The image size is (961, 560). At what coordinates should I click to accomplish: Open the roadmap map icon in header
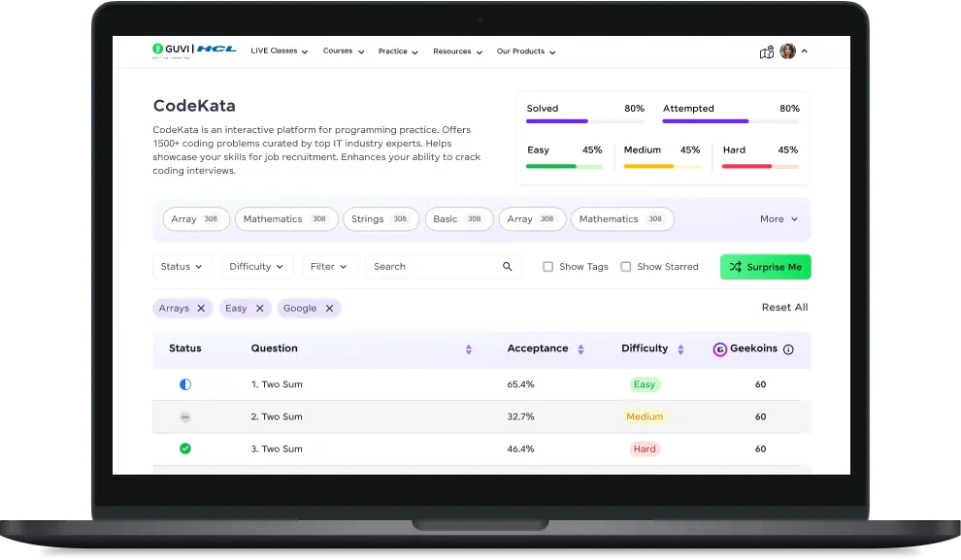click(x=766, y=52)
